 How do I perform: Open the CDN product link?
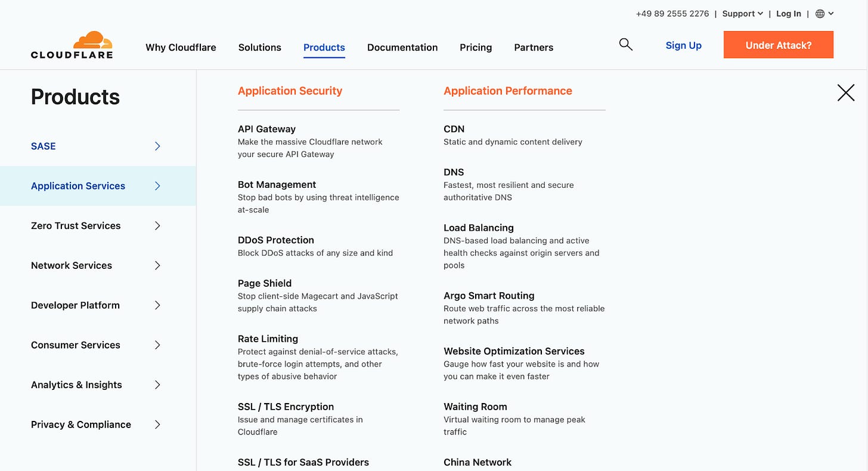[x=454, y=129]
